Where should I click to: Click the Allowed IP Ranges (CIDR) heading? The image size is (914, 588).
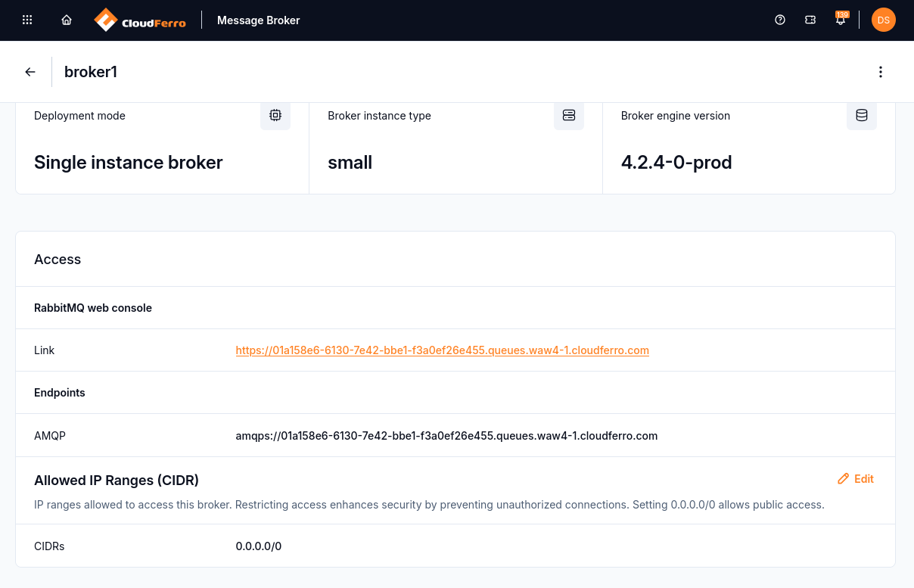point(117,481)
